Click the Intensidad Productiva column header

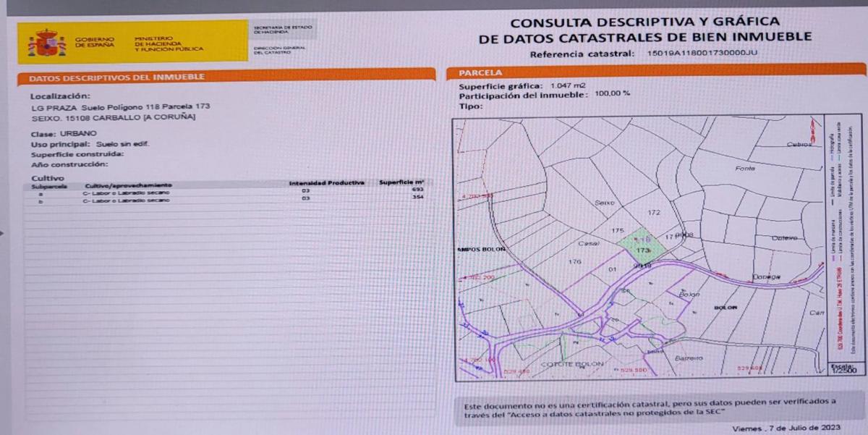coord(325,182)
